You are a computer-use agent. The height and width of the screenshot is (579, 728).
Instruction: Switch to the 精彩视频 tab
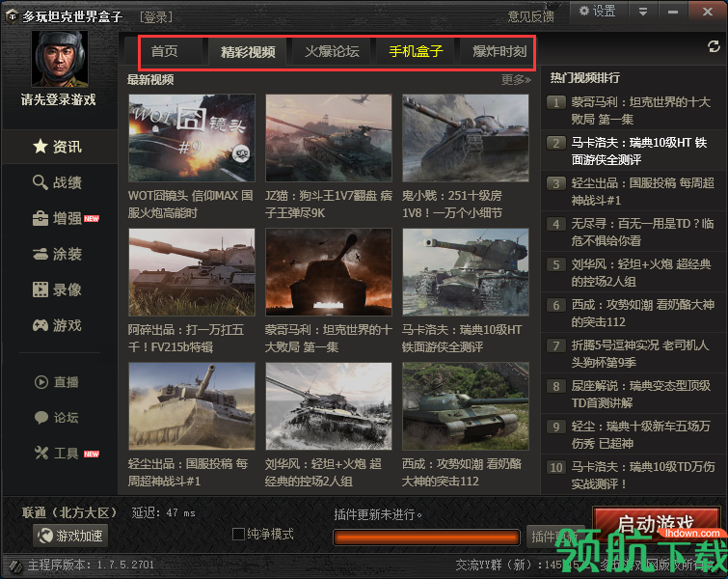(x=248, y=51)
